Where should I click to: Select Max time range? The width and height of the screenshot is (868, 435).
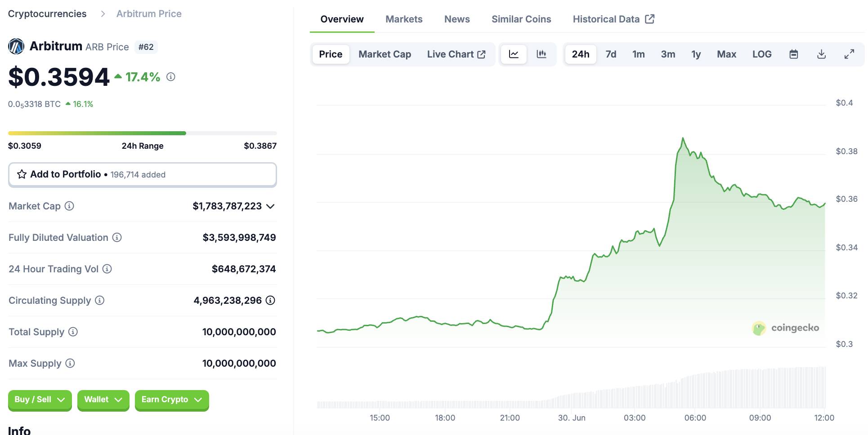[x=726, y=54]
